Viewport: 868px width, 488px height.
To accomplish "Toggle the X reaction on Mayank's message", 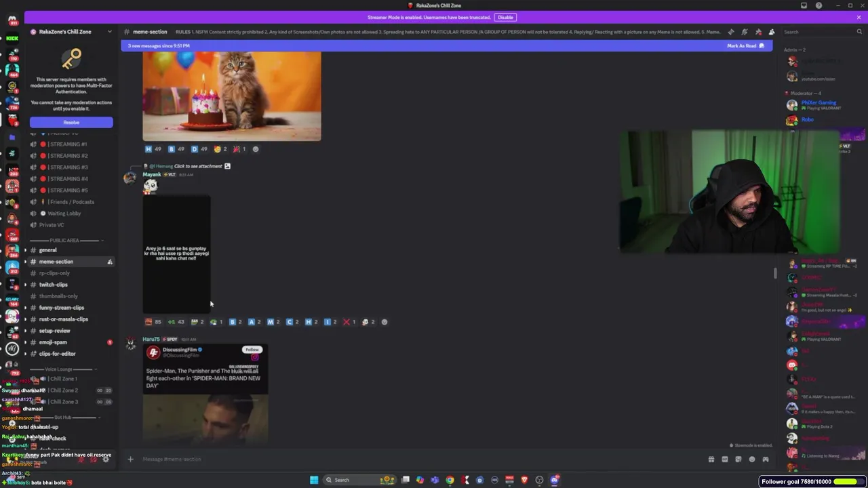I will pos(349,322).
